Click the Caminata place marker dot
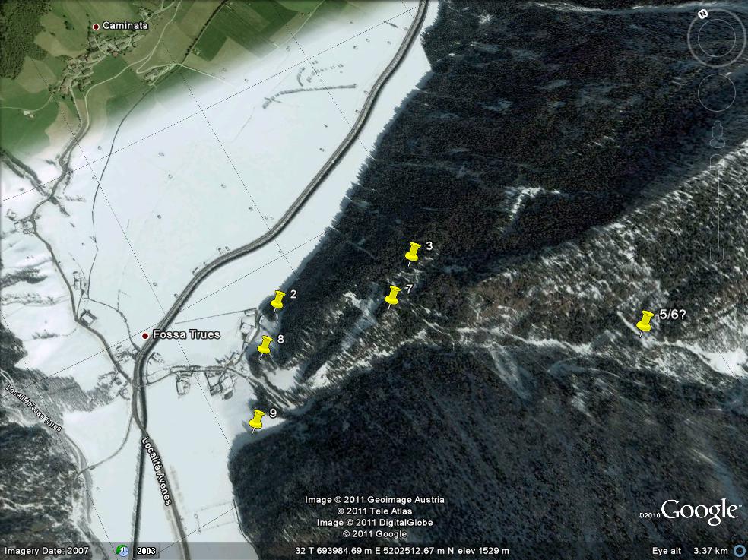This screenshot has height=560, width=748. tap(96, 27)
